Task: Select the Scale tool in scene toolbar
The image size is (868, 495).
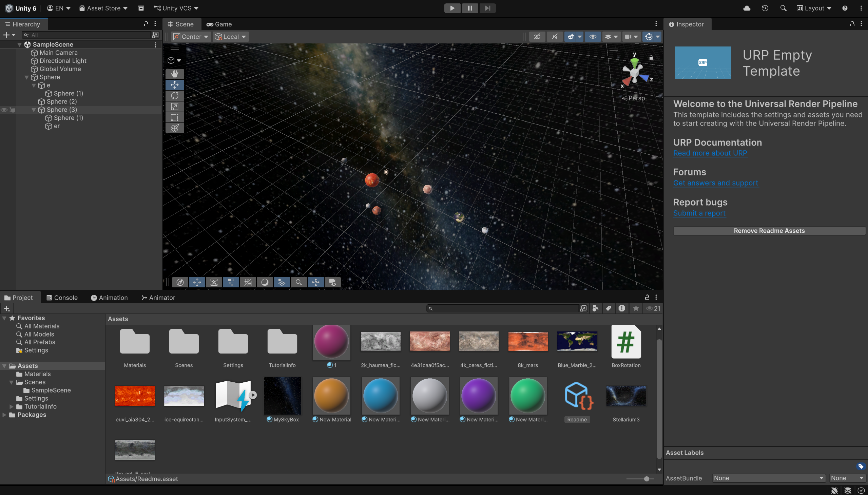Action: (175, 107)
